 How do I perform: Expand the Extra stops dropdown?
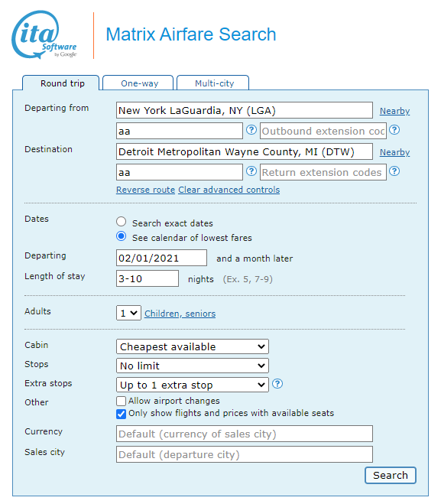pyautogui.click(x=193, y=385)
